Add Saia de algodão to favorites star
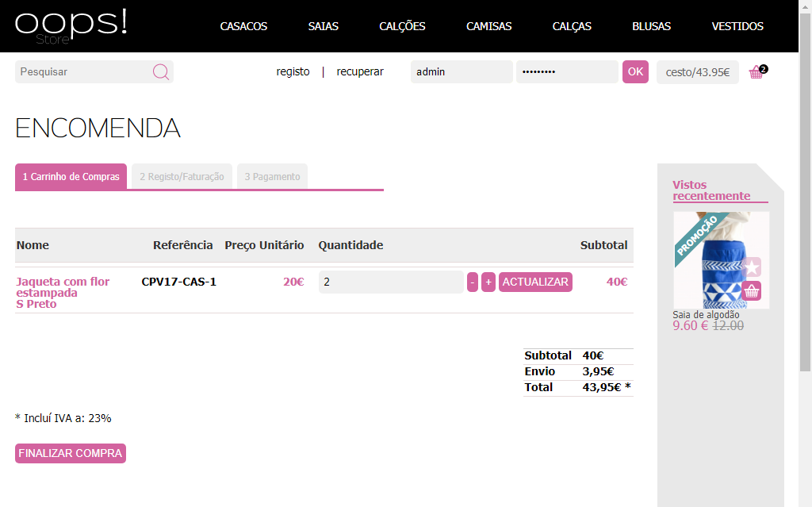The width and height of the screenshot is (812, 507). coord(752,267)
